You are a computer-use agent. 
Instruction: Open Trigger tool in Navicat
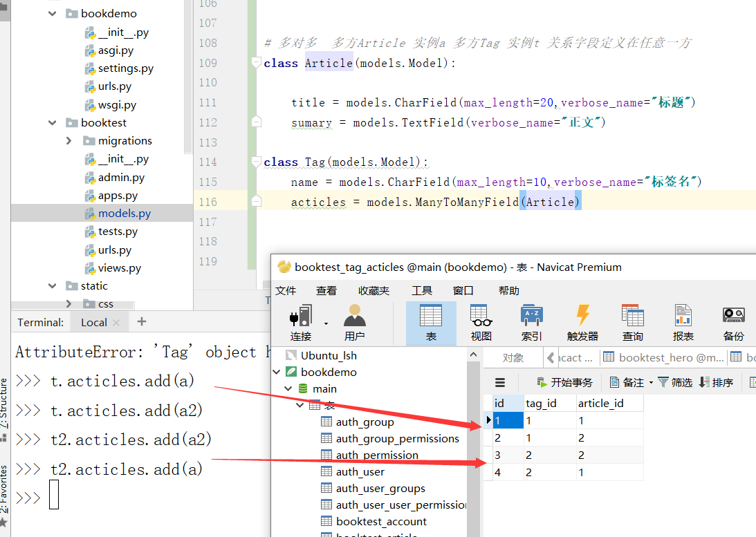click(582, 323)
